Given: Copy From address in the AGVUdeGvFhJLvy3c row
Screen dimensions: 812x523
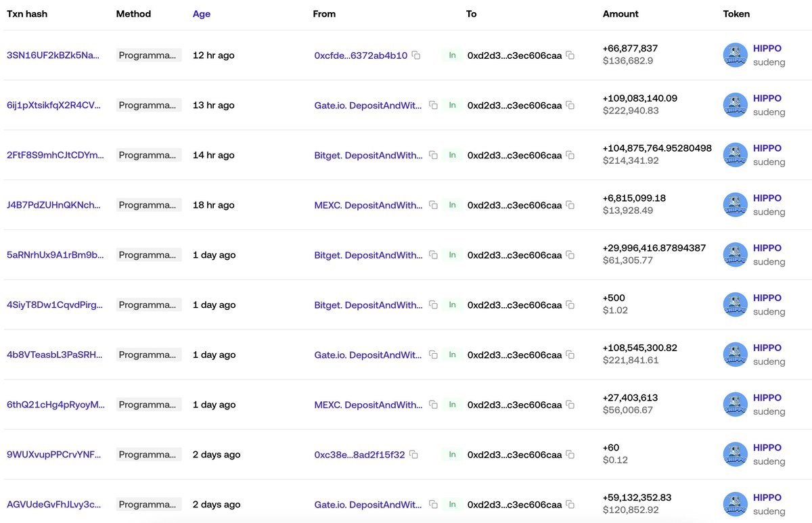Looking at the screenshot, I should [x=433, y=505].
